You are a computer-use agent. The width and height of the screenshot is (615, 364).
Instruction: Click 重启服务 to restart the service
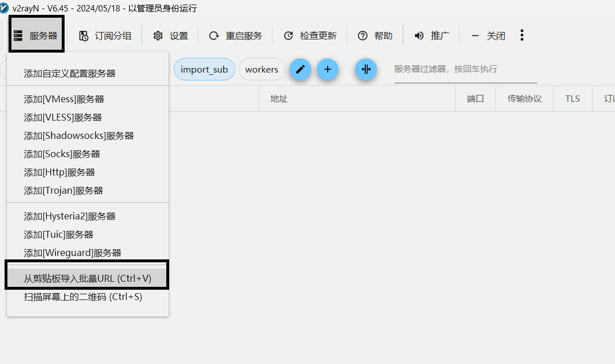[x=235, y=35]
